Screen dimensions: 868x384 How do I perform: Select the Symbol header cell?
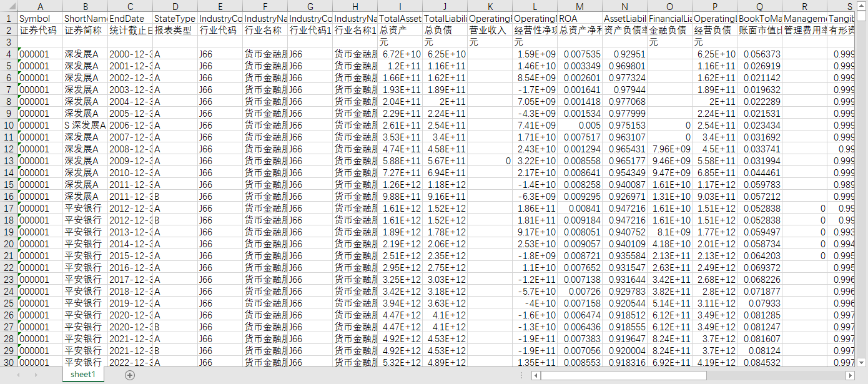(40, 18)
